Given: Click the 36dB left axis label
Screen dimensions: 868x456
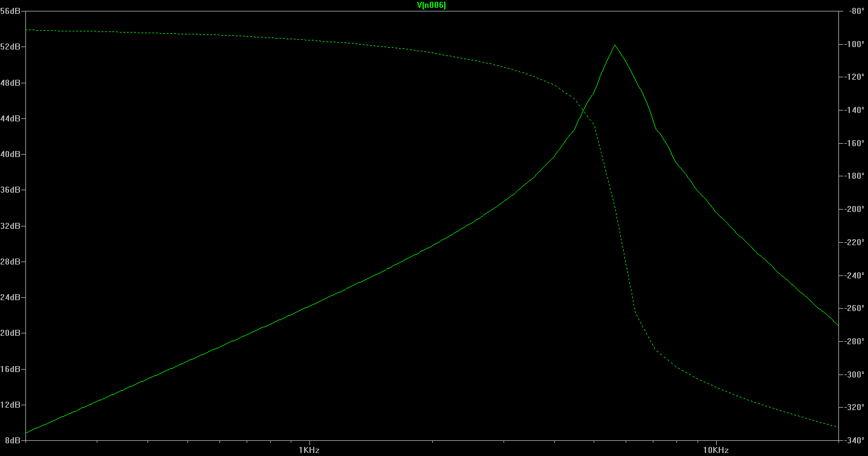Looking at the screenshot, I should (10, 190).
